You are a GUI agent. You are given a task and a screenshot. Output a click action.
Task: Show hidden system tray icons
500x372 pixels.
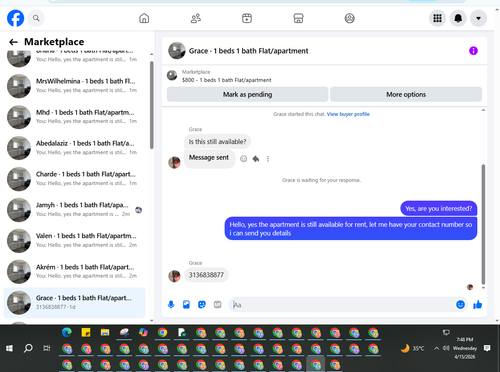coord(436,348)
